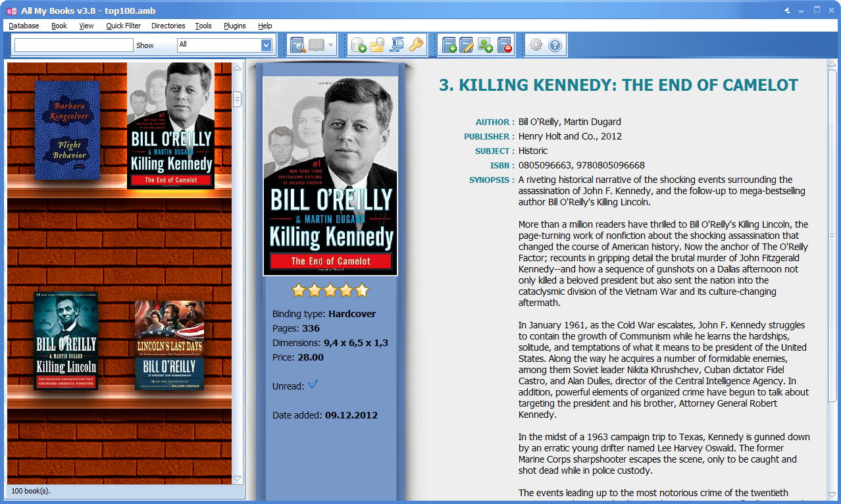Click the five-star rating
The height and width of the screenshot is (504, 841).
pyautogui.click(x=330, y=290)
